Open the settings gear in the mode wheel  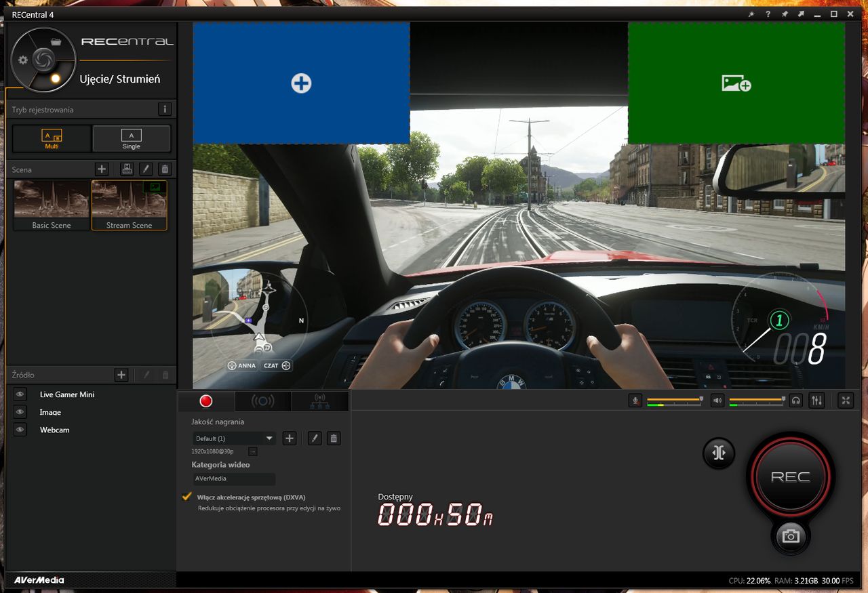pyautogui.click(x=23, y=60)
